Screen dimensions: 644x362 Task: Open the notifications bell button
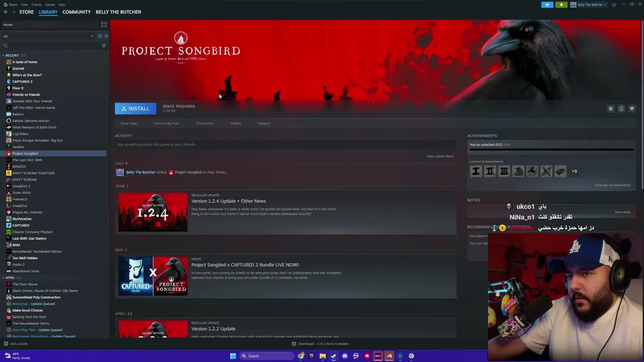561,5
